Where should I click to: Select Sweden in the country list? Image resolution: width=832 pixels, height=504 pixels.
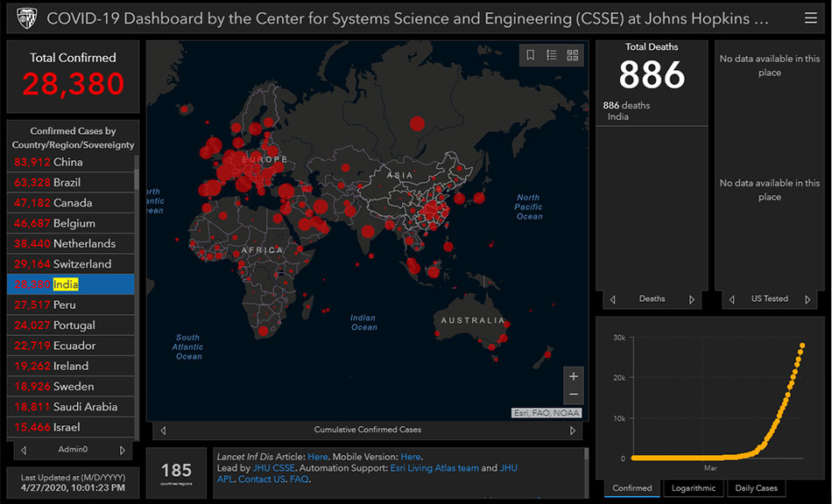[71, 387]
